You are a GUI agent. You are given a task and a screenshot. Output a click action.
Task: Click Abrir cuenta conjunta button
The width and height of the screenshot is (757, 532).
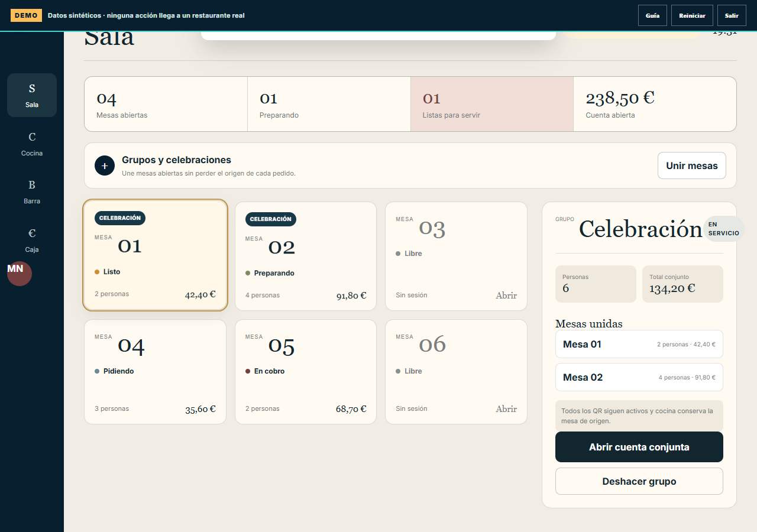(x=639, y=447)
